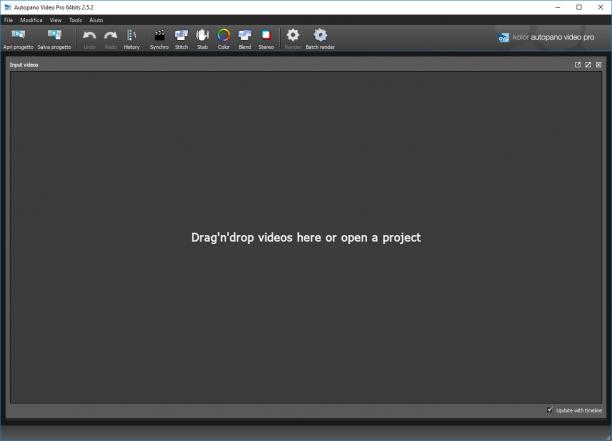Detach the Input videos panel

point(578,65)
